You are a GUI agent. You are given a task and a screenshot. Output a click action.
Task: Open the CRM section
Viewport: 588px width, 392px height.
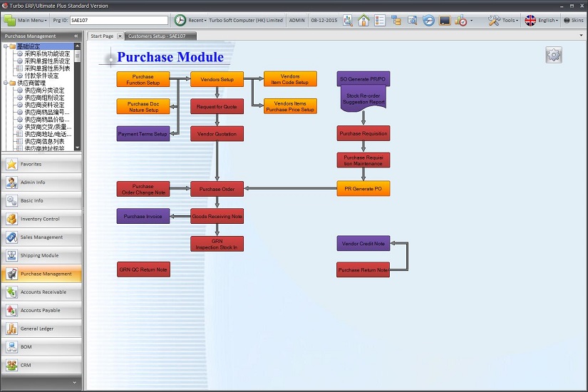(x=41, y=365)
